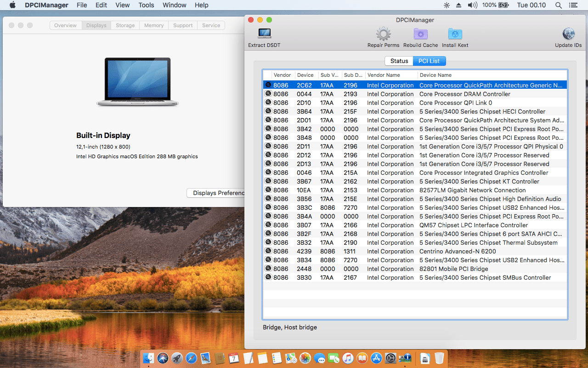Open the Help menu
This screenshot has height=368, width=588.
click(x=202, y=5)
